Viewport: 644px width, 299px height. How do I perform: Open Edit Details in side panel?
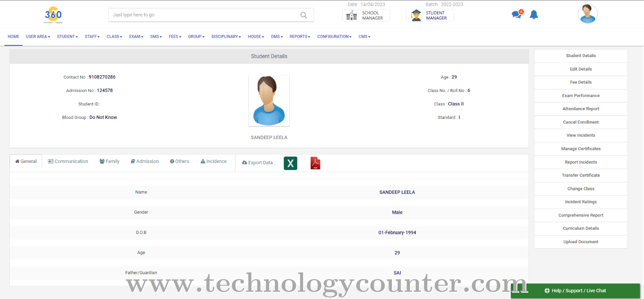click(581, 69)
